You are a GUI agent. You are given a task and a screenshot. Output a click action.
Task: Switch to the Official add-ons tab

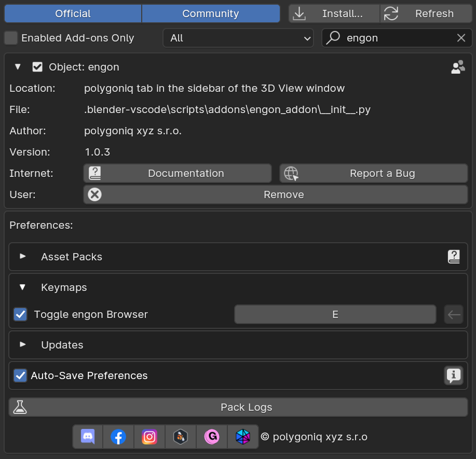coord(73,13)
